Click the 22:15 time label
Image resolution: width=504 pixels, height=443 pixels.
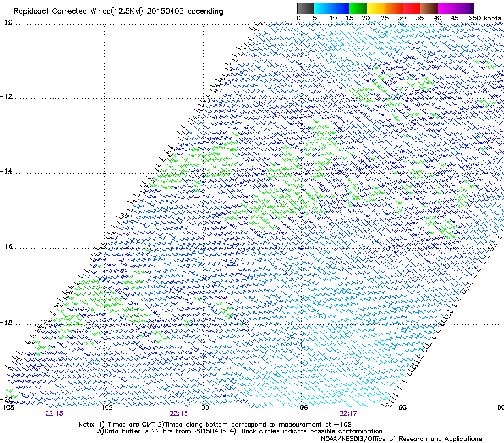point(54,414)
